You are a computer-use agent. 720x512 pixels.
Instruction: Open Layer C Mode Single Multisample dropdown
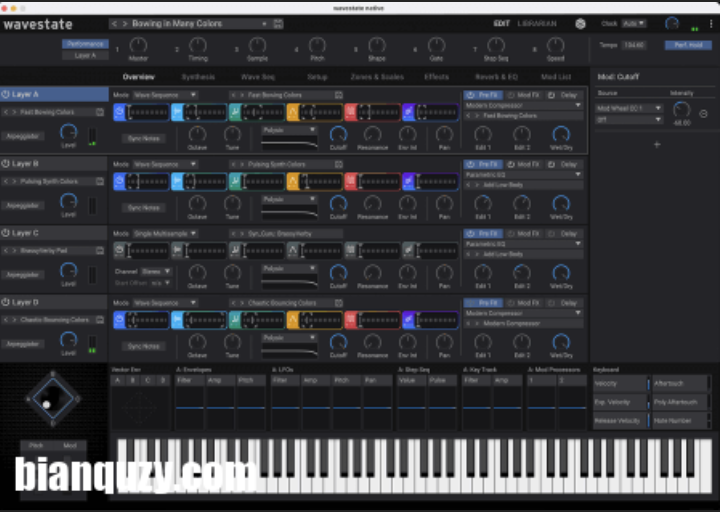point(165,234)
